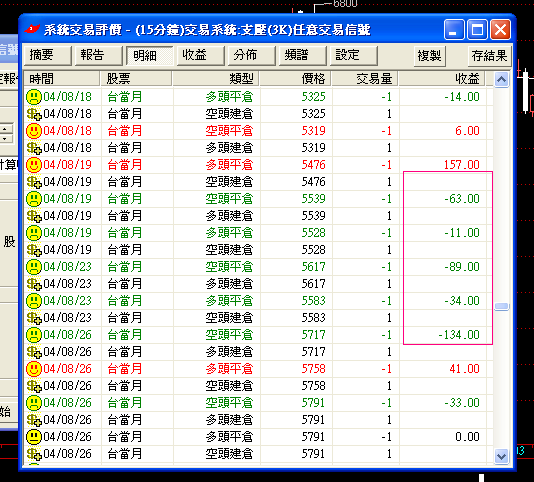Sort by the 時間 column header
Screen dimensions: 534x482
pos(62,79)
